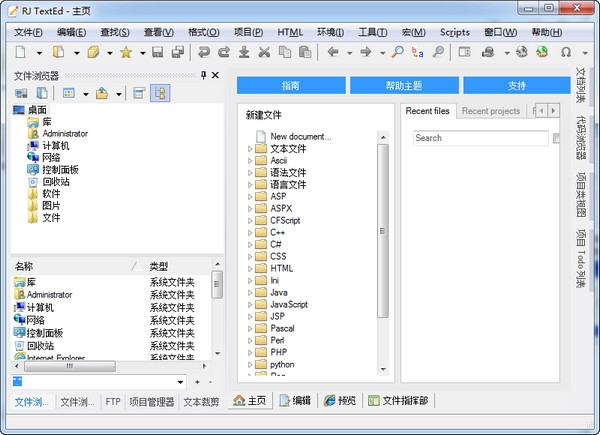Click the 帮助主题 button
The width and height of the screenshot is (600, 435).
click(x=402, y=86)
